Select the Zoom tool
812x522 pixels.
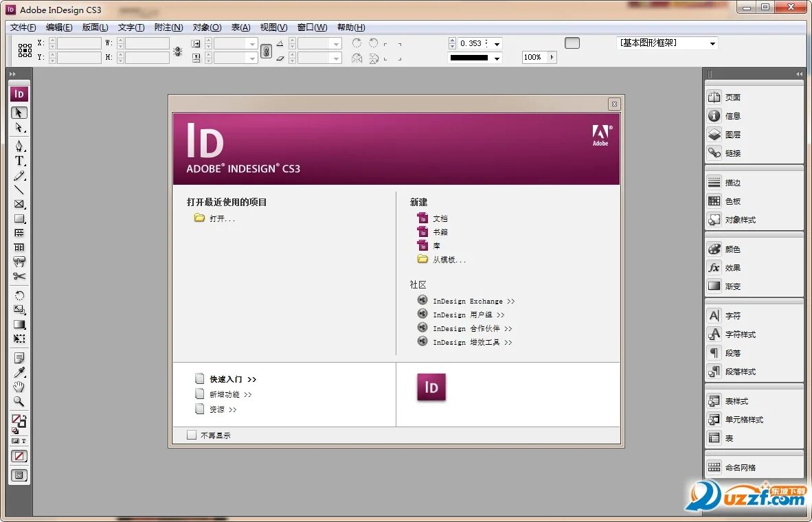(x=19, y=402)
